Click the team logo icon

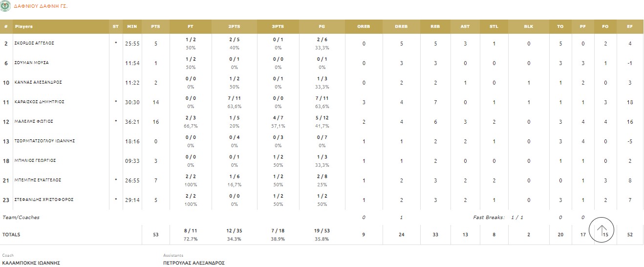pyautogui.click(x=5, y=6)
